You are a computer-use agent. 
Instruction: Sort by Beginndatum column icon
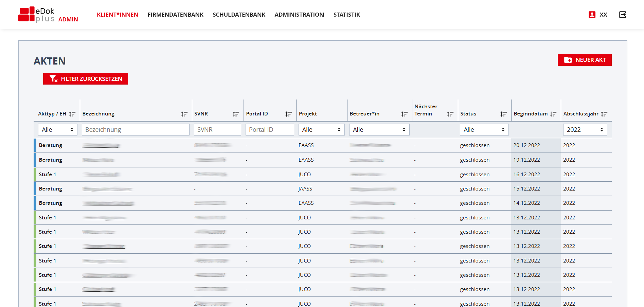[x=553, y=114]
